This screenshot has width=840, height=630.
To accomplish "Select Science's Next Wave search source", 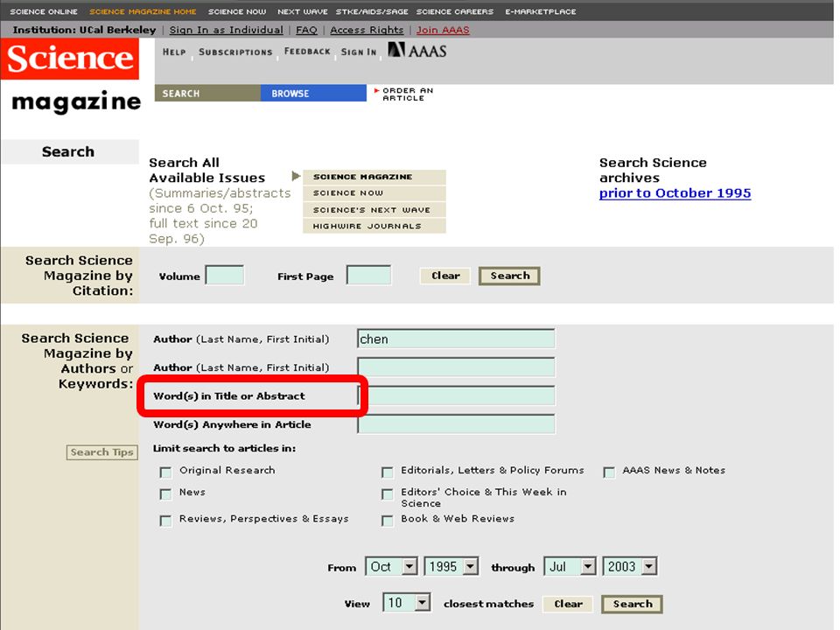I will pyautogui.click(x=374, y=209).
